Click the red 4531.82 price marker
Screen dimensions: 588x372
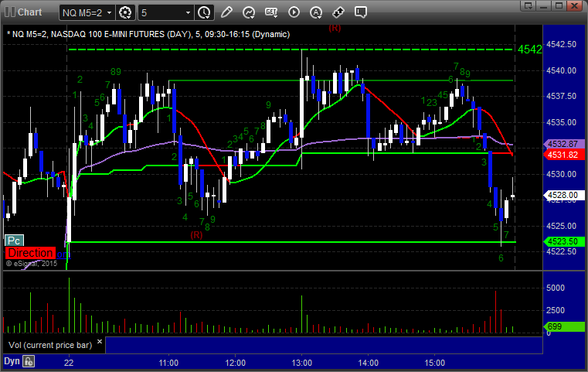tap(563, 155)
